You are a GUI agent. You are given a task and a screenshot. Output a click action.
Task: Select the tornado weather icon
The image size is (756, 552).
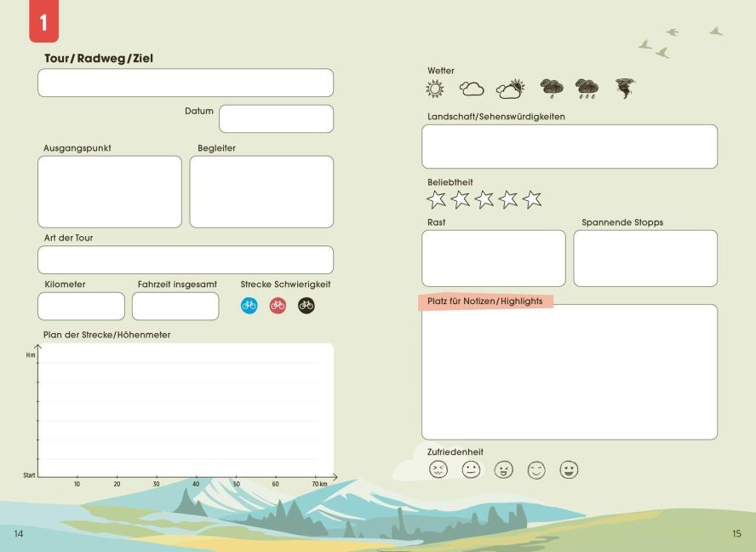click(x=625, y=89)
